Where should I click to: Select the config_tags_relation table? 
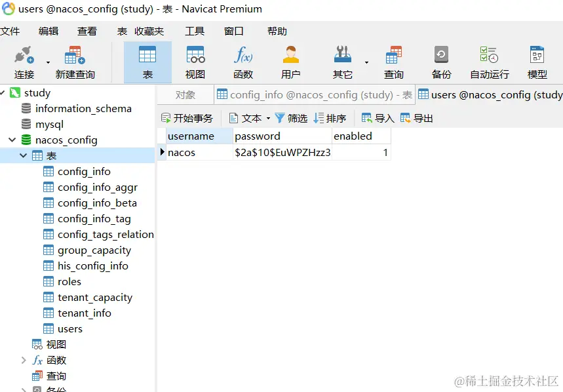pos(106,235)
